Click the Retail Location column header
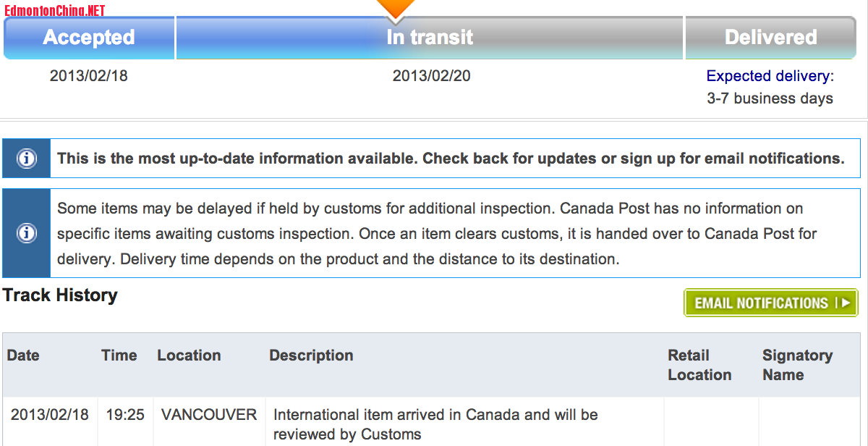 (x=699, y=365)
